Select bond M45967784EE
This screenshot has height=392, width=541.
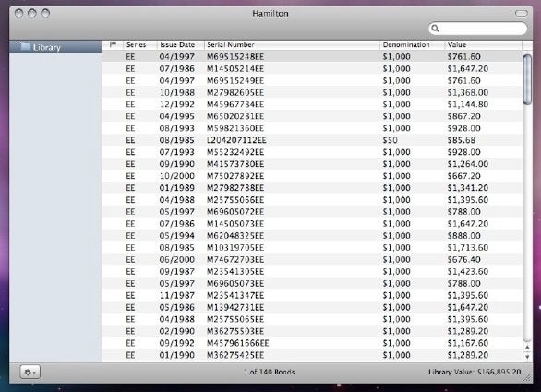(x=312, y=104)
